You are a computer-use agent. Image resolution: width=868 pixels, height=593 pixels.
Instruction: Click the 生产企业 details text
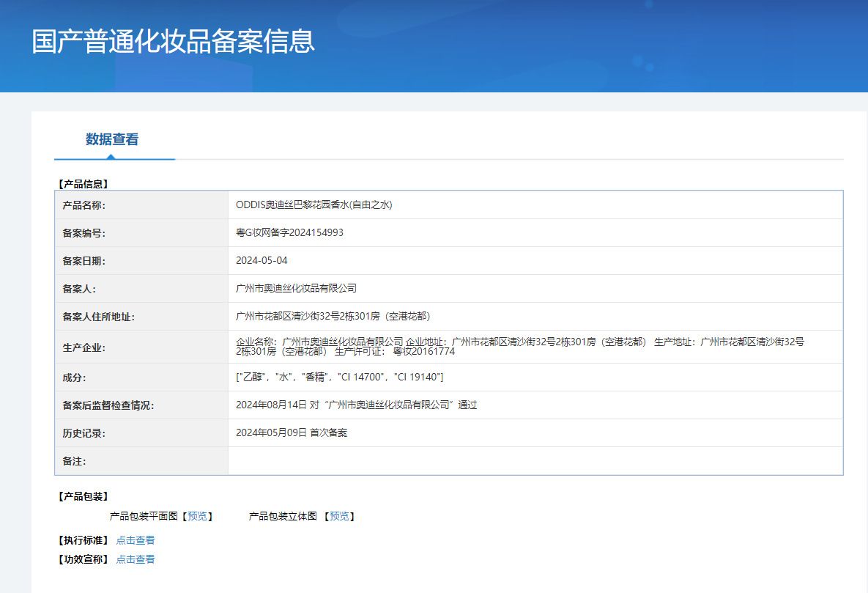(520, 347)
